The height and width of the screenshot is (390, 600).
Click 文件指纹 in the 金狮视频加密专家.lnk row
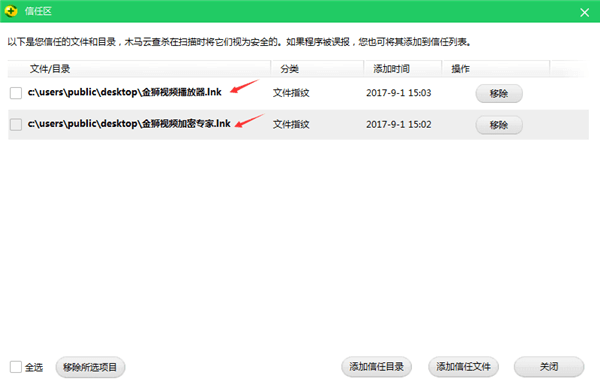point(291,124)
